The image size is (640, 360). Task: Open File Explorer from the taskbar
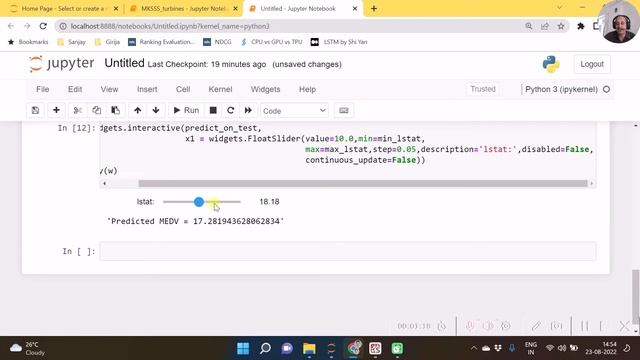[x=309, y=349]
